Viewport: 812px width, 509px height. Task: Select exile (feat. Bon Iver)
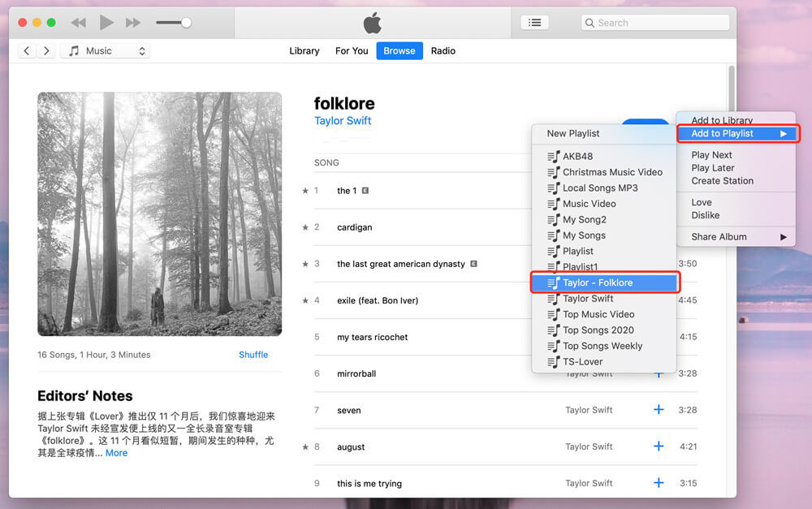point(378,300)
